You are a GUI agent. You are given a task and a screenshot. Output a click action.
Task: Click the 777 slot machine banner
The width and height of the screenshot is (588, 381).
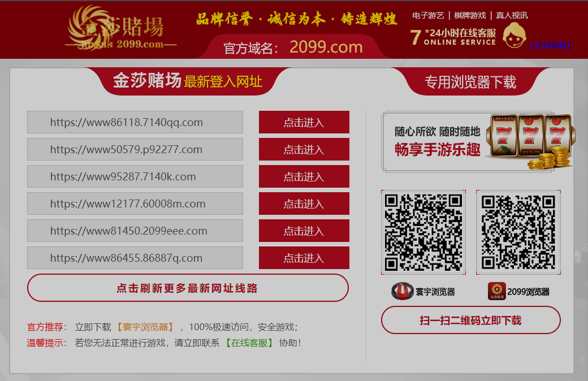(x=478, y=141)
